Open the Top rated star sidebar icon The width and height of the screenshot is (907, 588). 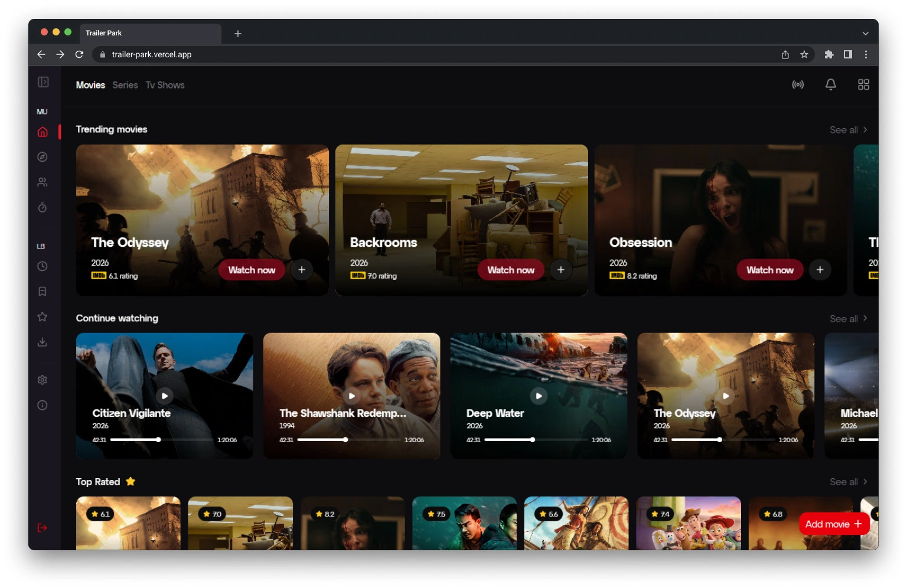[43, 317]
